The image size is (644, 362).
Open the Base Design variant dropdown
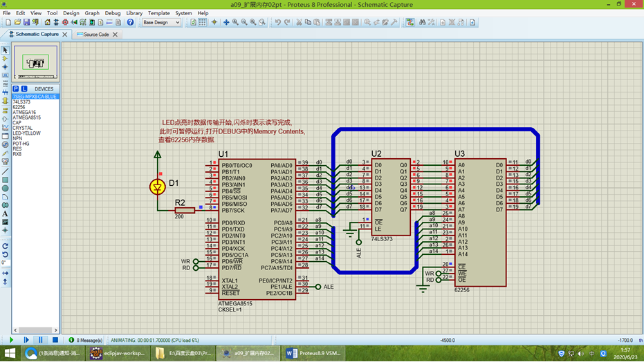pyautogui.click(x=160, y=22)
